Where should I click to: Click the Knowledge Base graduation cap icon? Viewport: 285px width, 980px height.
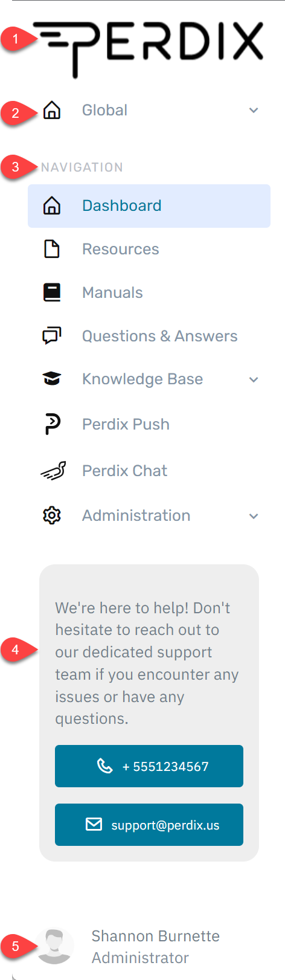52,379
